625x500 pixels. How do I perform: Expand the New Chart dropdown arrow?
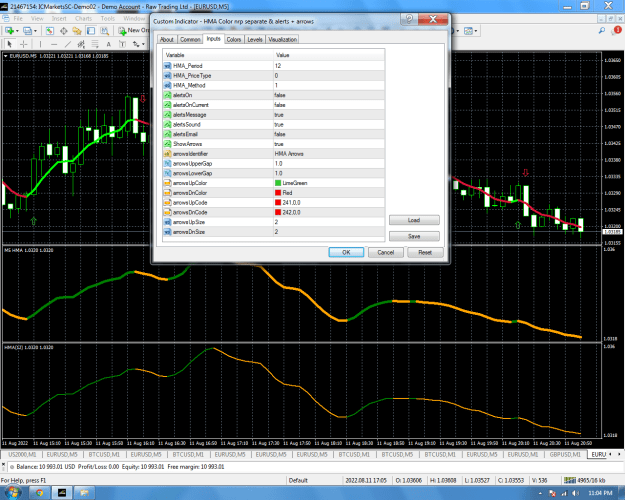click(x=17, y=31)
